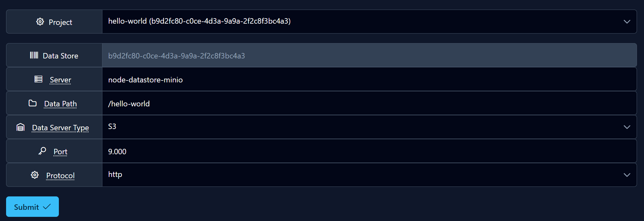The image size is (644, 221).
Task: Open the Data Server Type dropdown chevron
Action: [x=627, y=127]
